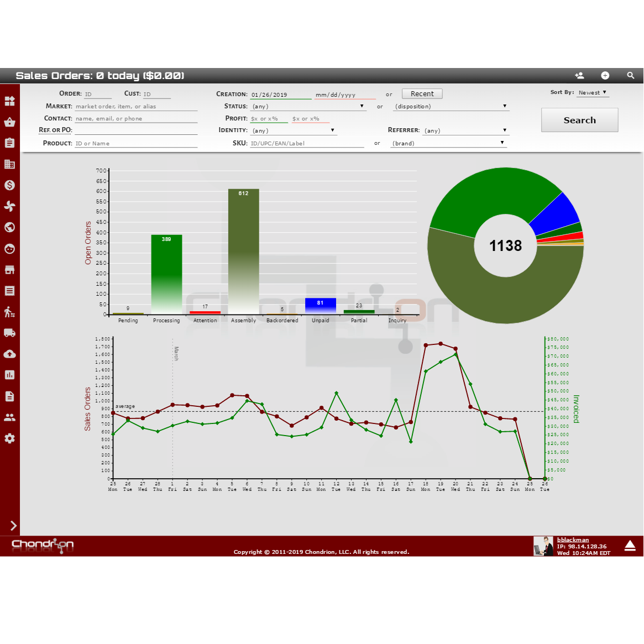Focus the Contact name field
The image size is (644, 644).
[x=136, y=119]
